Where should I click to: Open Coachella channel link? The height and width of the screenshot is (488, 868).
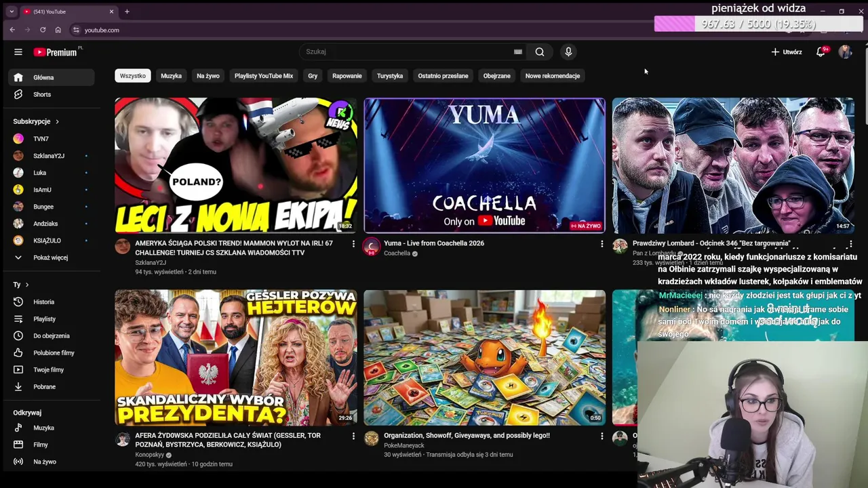click(397, 253)
